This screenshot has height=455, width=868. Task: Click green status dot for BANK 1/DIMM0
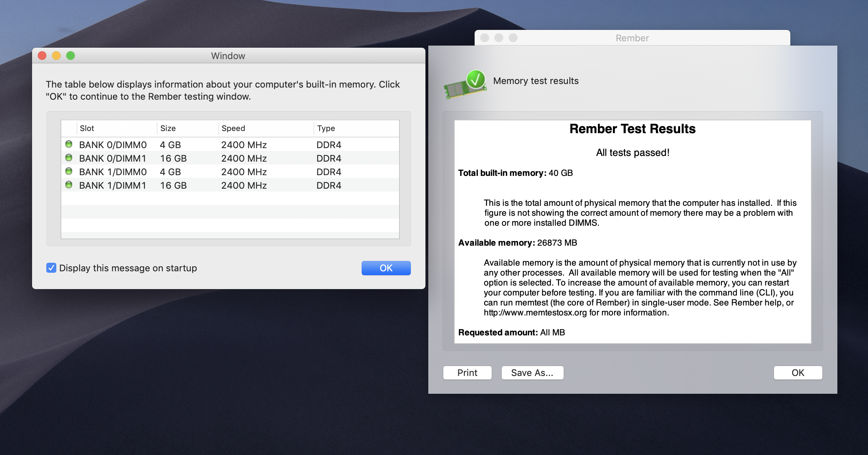(x=69, y=171)
